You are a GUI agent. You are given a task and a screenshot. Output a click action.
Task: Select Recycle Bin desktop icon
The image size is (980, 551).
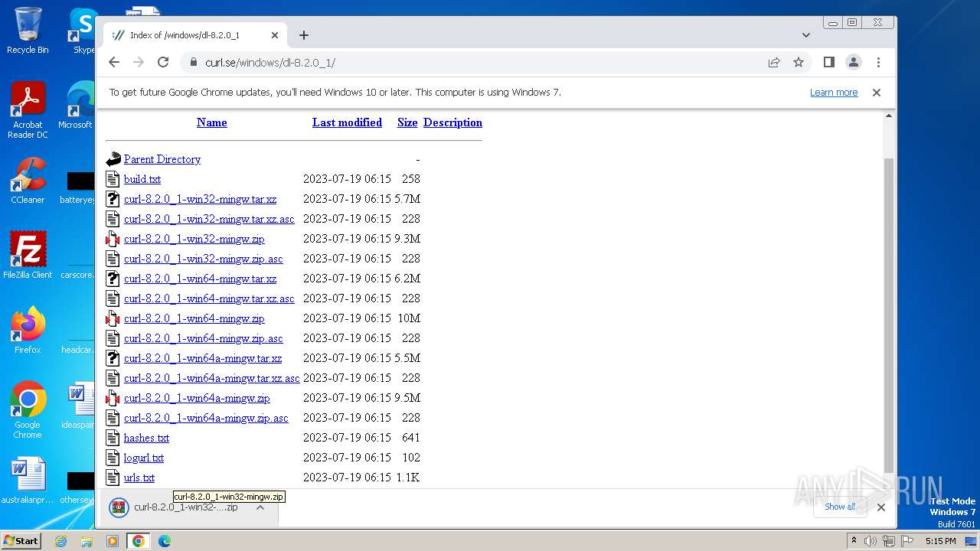pos(28,31)
